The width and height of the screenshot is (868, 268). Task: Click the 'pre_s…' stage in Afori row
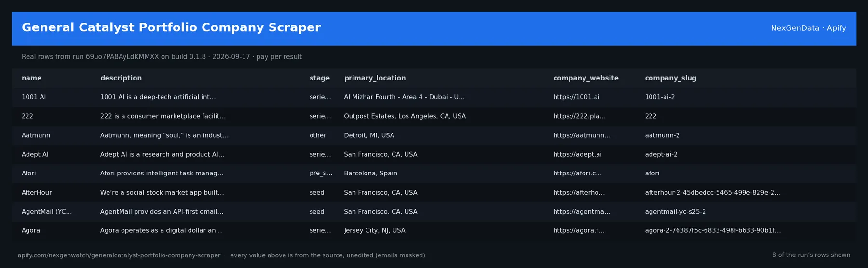click(321, 174)
